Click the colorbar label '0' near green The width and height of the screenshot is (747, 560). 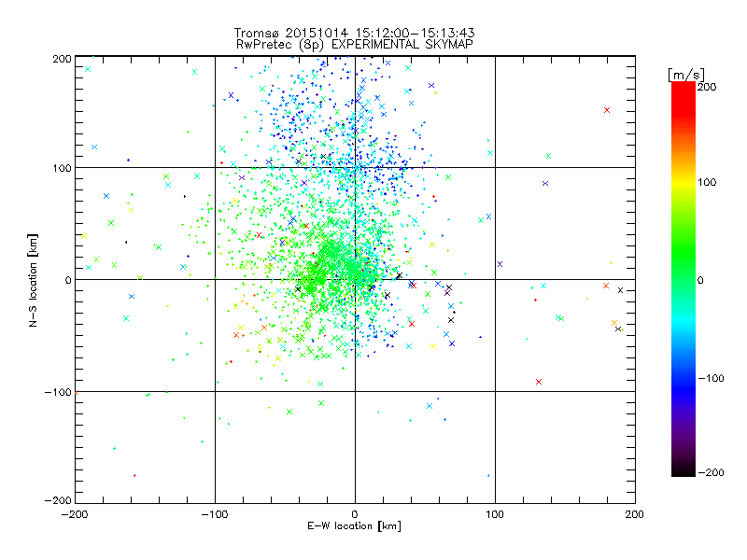click(x=700, y=280)
